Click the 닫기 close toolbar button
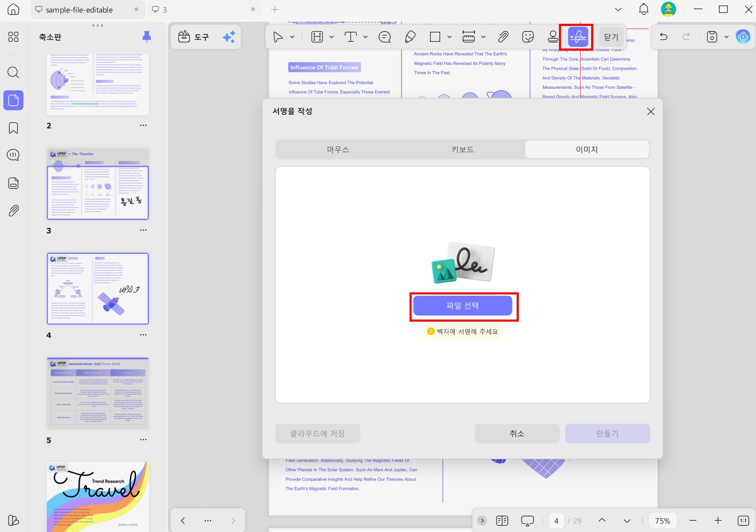 (x=611, y=37)
